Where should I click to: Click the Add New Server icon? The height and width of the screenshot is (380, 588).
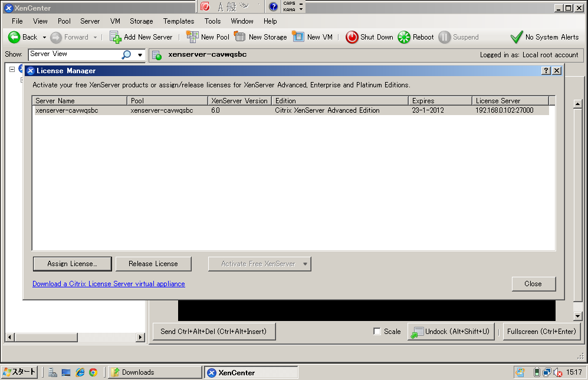click(x=115, y=37)
